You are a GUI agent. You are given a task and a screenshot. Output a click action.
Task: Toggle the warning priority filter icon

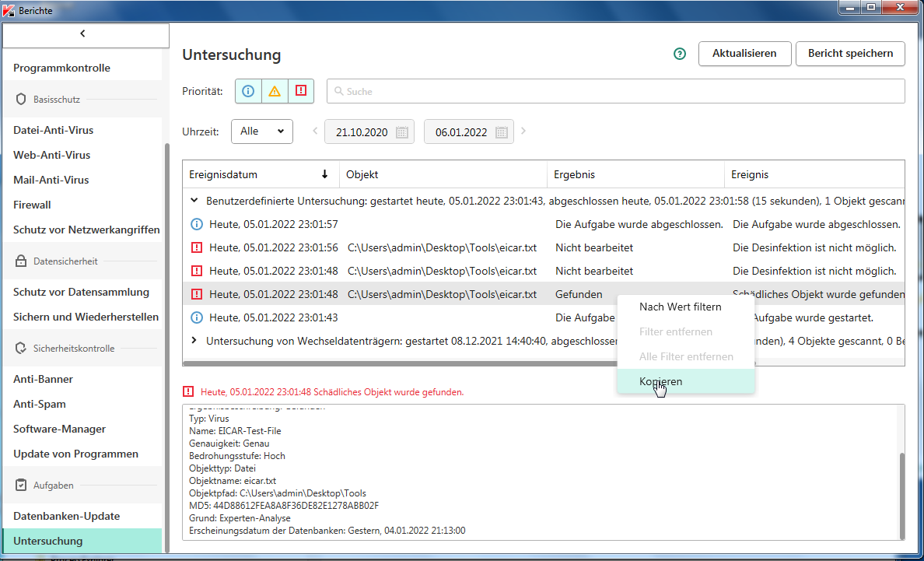[275, 91]
